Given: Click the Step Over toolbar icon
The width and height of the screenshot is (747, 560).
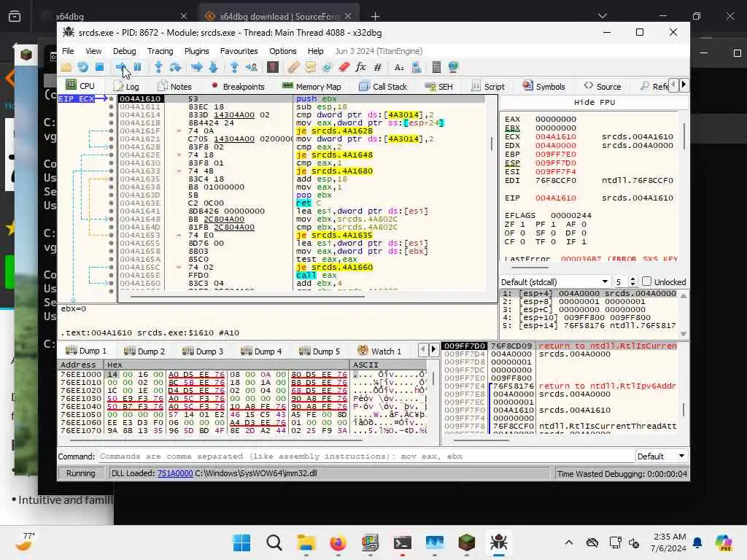Looking at the screenshot, I should 175,67.
